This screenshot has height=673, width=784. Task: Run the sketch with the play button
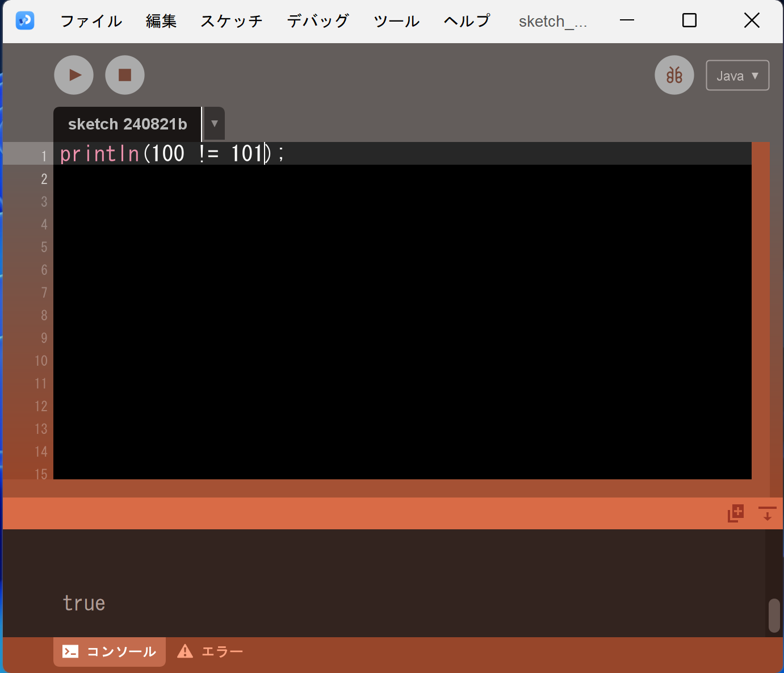(74, 75)
